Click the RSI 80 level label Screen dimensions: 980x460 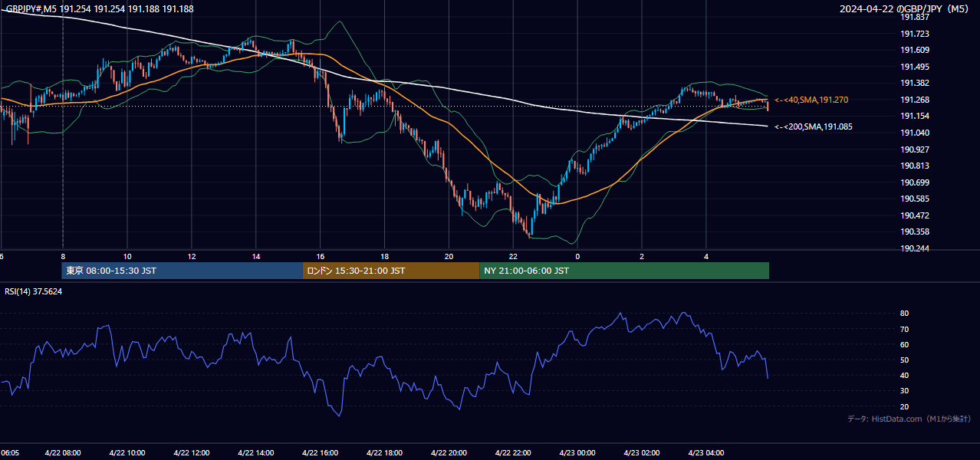(x=904, y=314)
